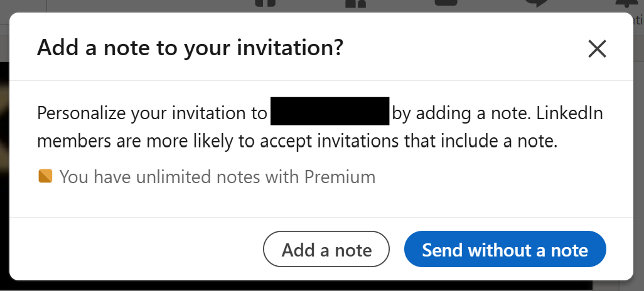Click the unlimited notes with Premium text
Viewport: 644px width, 291px height.
coord(217,177)
